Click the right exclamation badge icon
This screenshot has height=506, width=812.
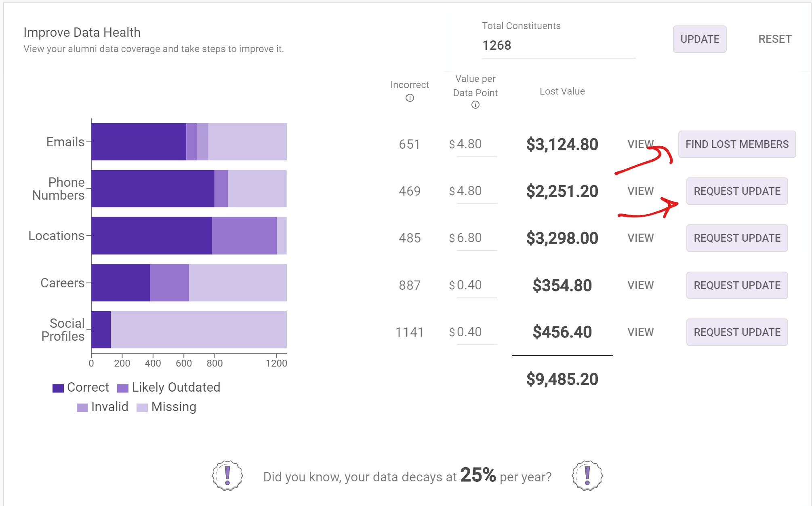[587, 476]
